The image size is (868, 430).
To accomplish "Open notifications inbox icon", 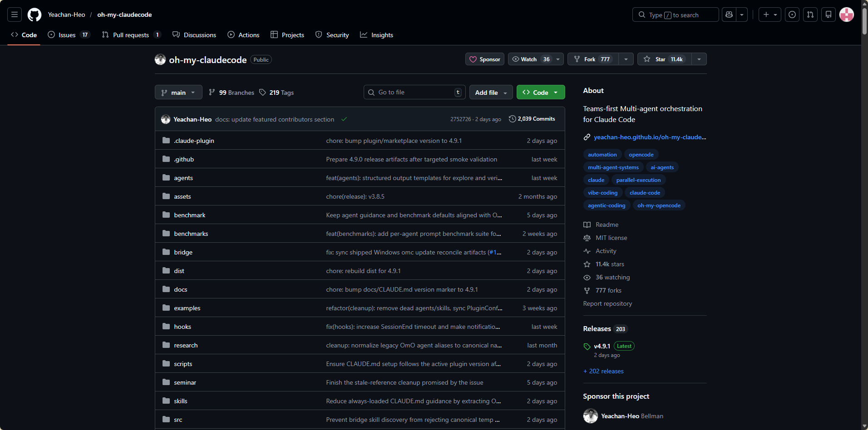I will pyautogui.click(x=829, y=15).
